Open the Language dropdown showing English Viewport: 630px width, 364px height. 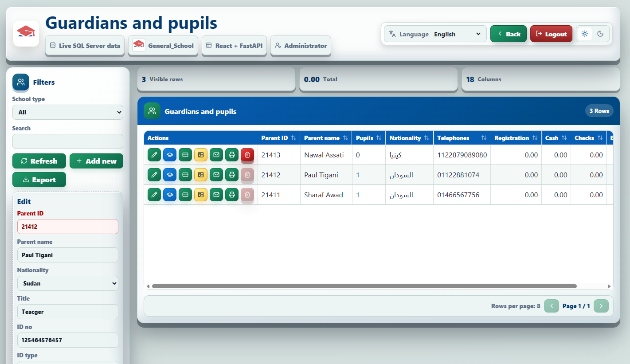coord(458,34)
